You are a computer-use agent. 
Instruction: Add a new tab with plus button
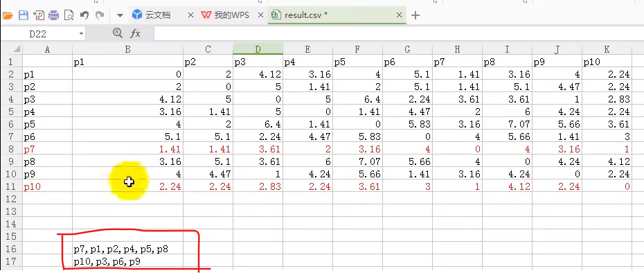coord(415,16)
